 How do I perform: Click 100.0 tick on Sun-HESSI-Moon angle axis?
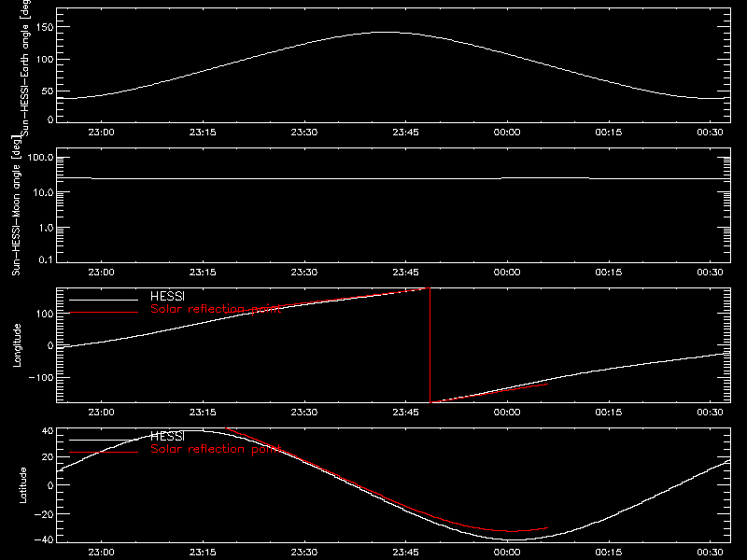pos(40,157)
